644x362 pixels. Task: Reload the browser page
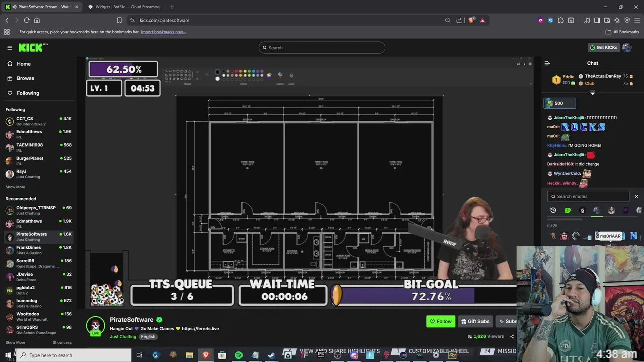(x=27, y=20)
